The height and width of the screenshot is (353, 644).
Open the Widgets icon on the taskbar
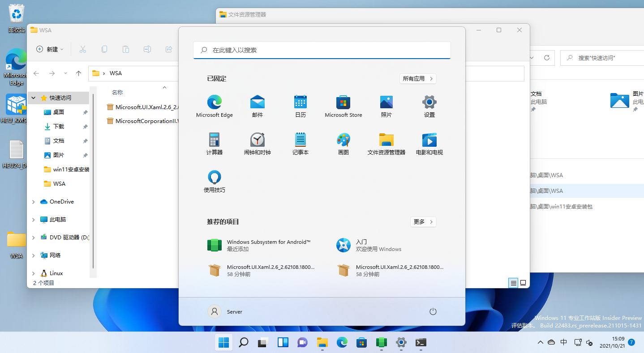pos(283,343)
